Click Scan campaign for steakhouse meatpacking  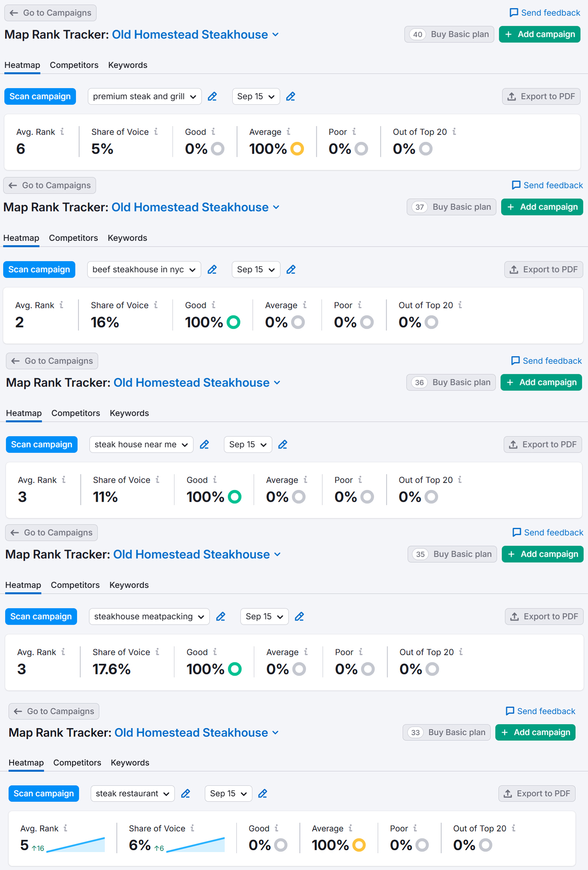click(41, 616)
